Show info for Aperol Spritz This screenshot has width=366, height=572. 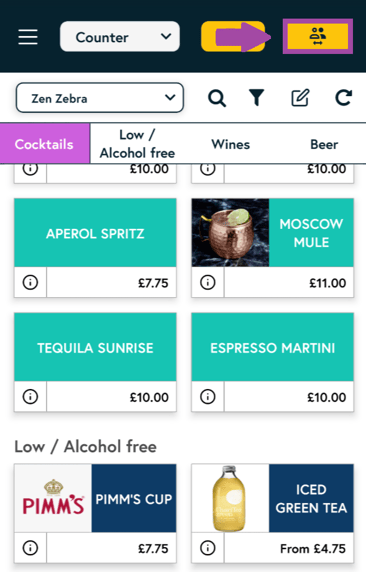tap(30, 282)
